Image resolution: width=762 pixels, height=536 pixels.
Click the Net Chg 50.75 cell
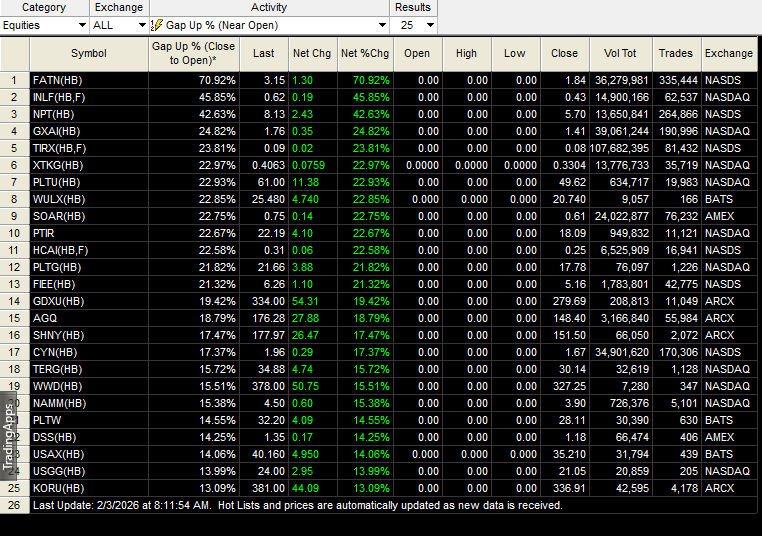312,386
